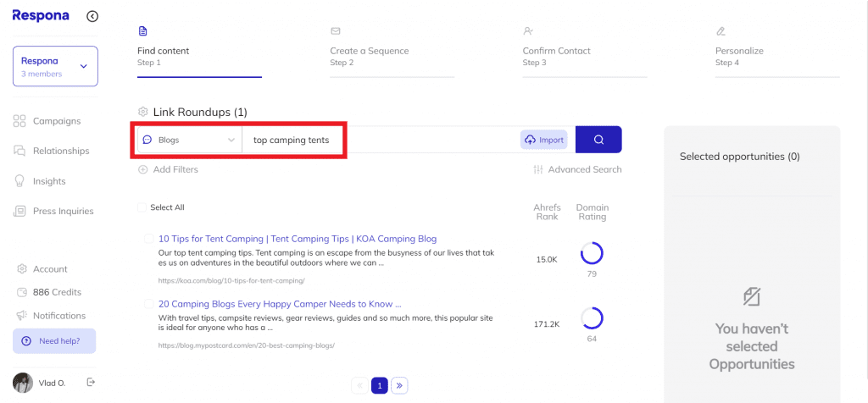The height and width of the screenshot is (403, 868).
Task: Click Vlad O. profile avatar
Action: (x=23, y=383)
